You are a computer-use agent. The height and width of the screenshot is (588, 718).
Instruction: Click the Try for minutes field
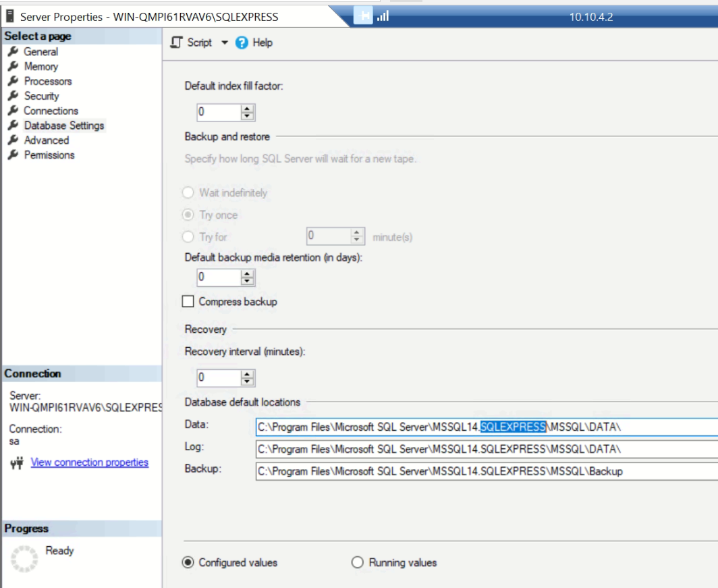(329, 236)
